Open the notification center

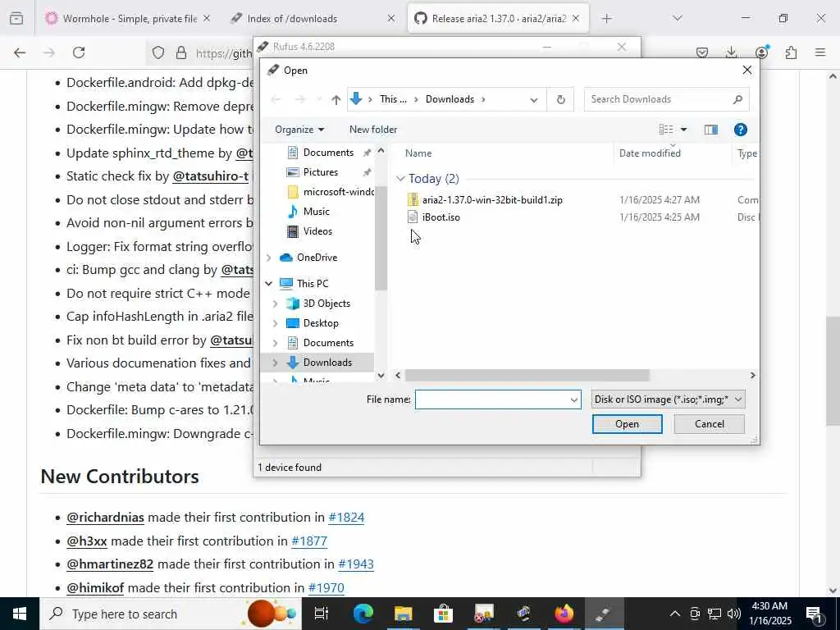(814, 614)
